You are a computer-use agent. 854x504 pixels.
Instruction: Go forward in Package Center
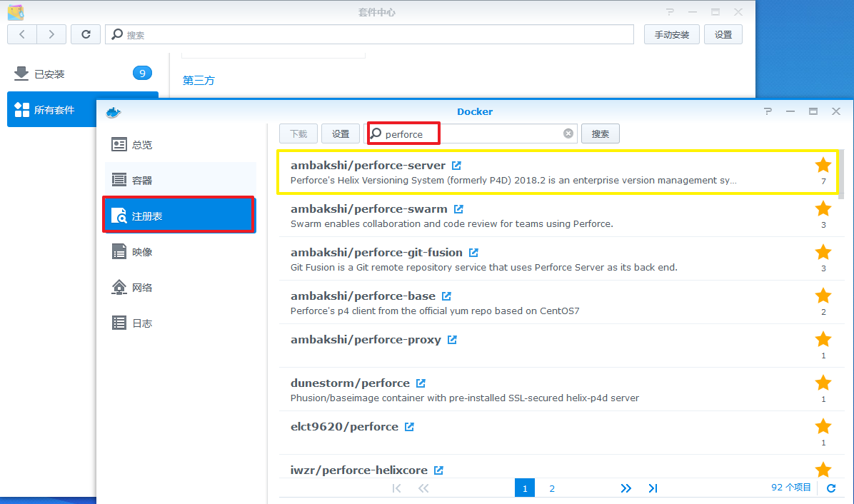51,34
